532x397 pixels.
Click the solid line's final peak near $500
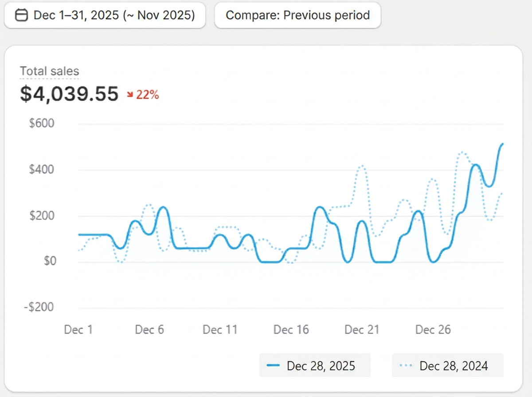click(502, 144)
